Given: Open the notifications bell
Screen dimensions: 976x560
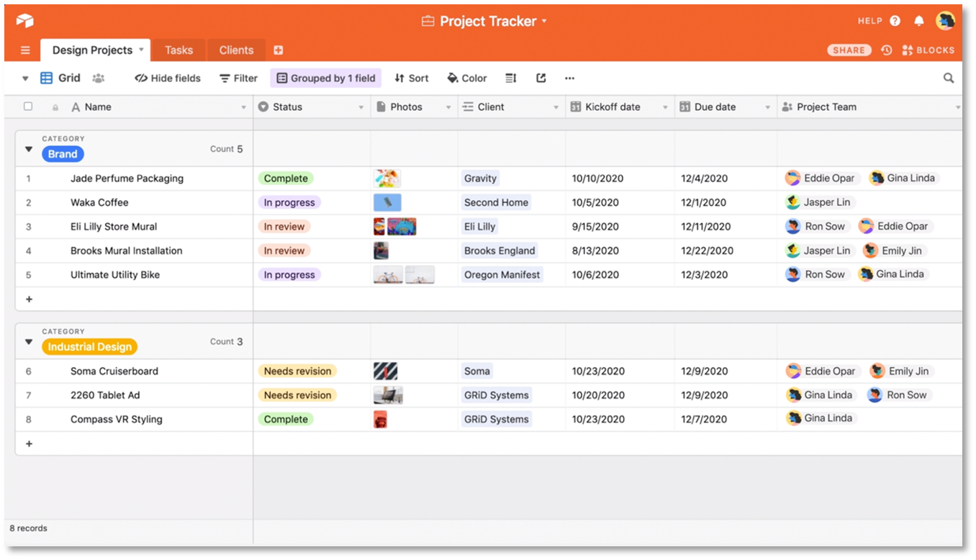Looking at the screenshot, I should 919,21.
